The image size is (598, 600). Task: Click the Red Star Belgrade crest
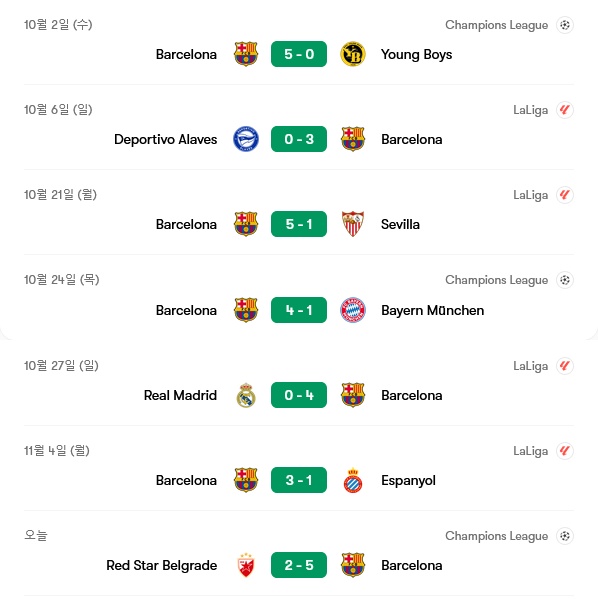click(x=246, y=565)
